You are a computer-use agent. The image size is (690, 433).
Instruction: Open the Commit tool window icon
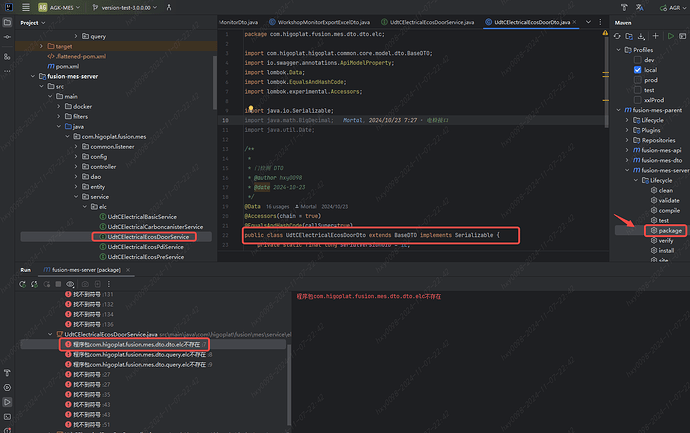(x=7, y=37)
